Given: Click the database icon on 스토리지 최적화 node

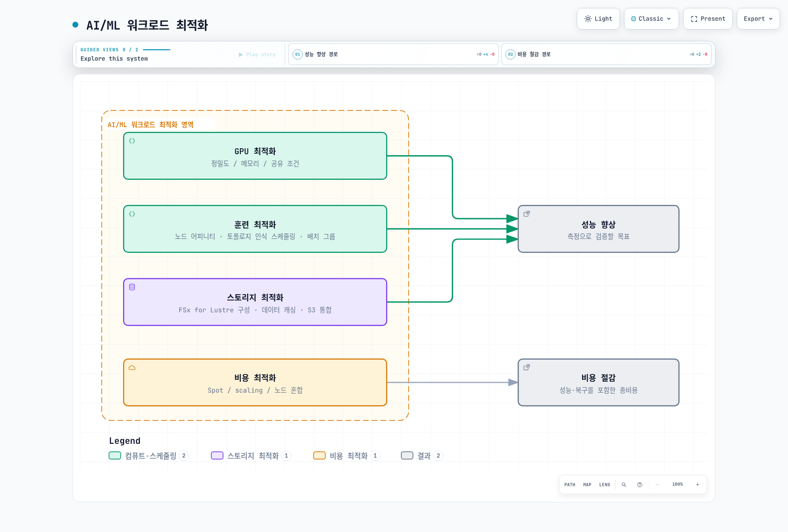Looking at the screenshot, I should point(132,287).
